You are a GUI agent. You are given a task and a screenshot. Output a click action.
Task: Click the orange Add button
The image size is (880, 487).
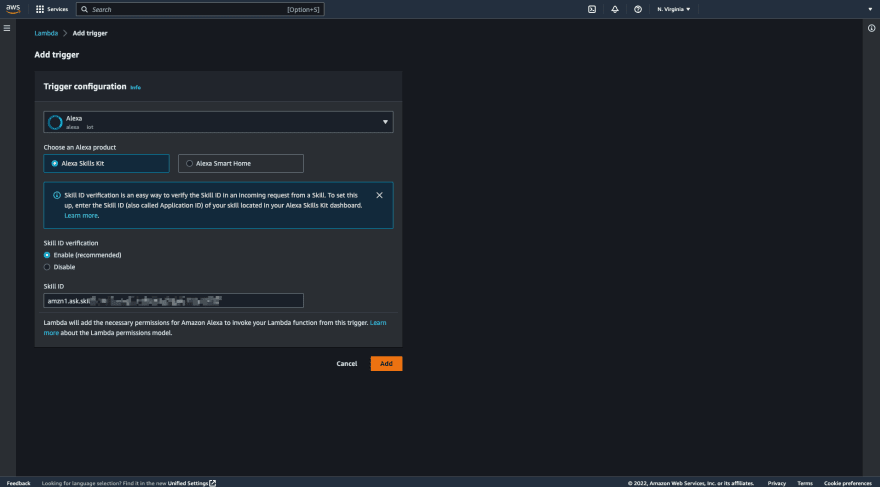click(386, 364)
